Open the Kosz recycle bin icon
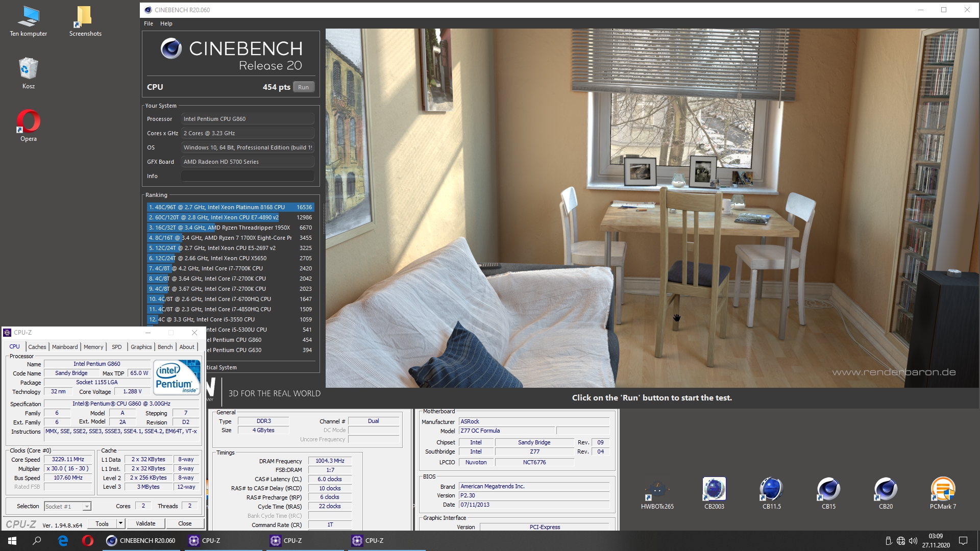This screenshot has width=980, height=551. (x=29, y=73)
